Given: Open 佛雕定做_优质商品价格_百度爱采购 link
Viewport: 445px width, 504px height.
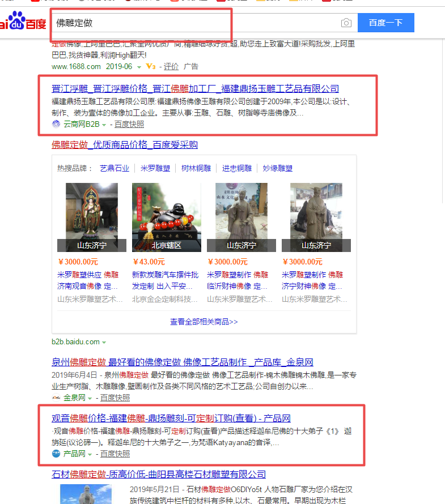Looking at the screenshot, I should [125, 144].
